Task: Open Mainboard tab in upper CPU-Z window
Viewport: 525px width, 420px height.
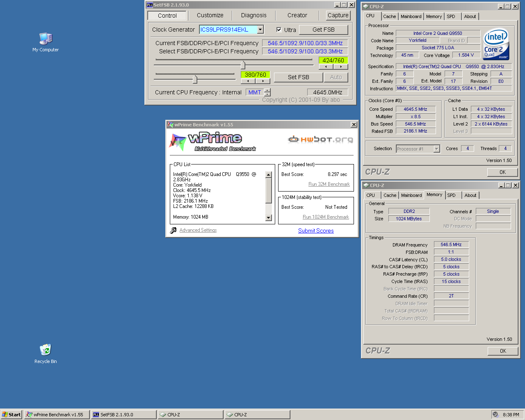Action: (411, 16)
